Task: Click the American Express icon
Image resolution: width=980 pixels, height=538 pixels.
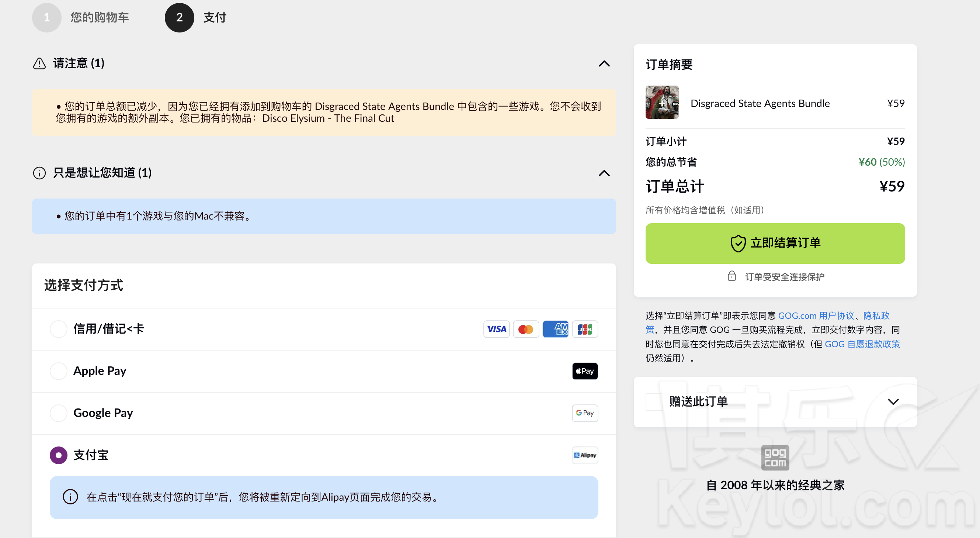Action: click(555, 329)
